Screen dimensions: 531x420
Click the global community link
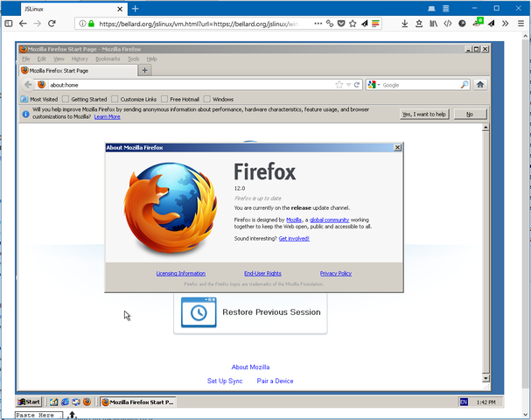pos(329,220)
